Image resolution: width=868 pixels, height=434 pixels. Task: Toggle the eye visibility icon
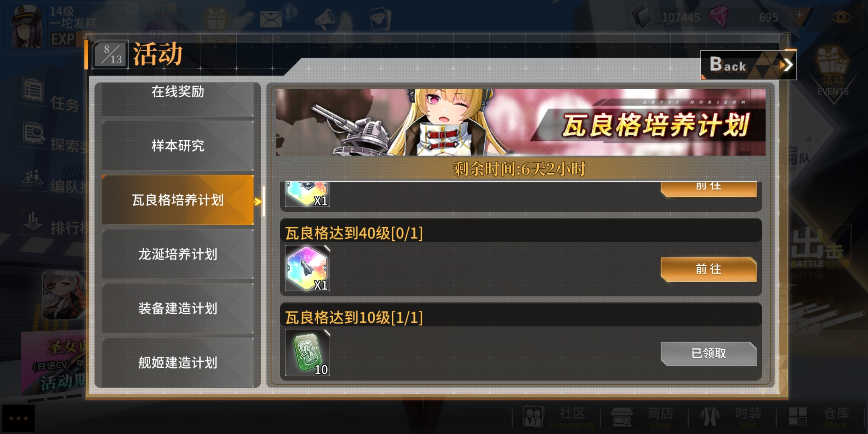841,17
